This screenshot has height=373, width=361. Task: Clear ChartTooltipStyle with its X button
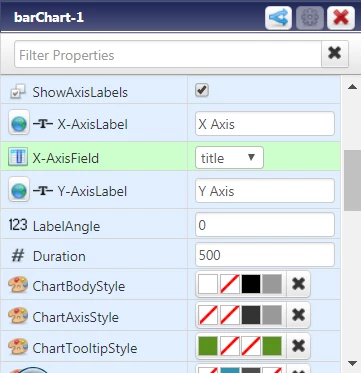298,346
